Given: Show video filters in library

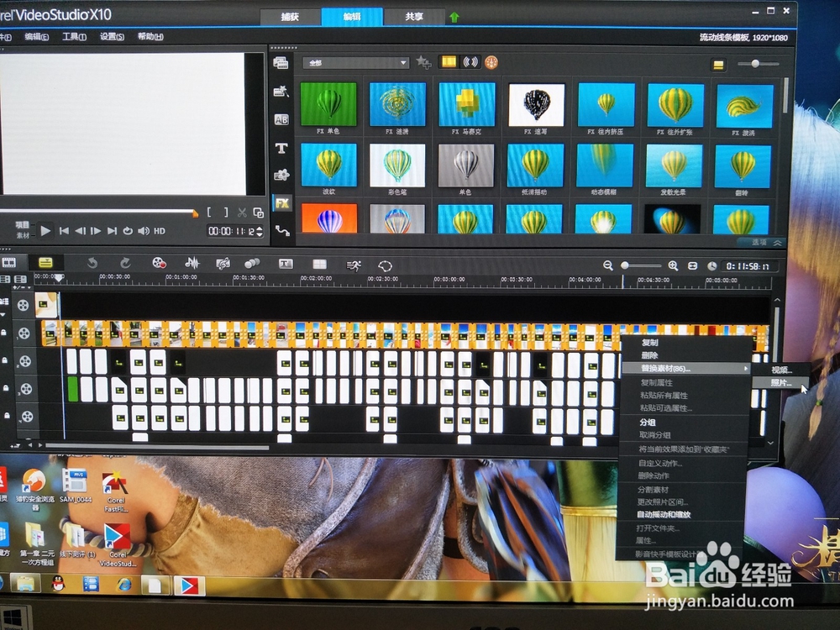Looking at the screenshot, I should coord(449,62).
